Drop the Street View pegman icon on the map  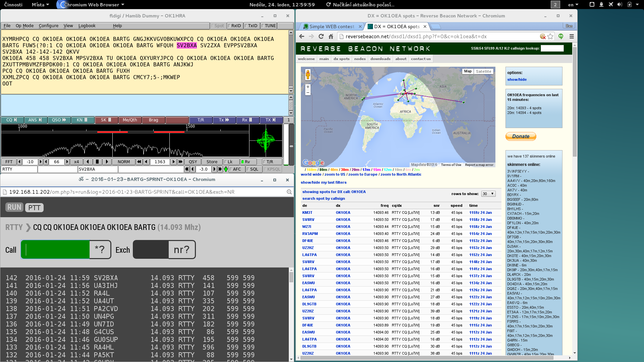point(308,75)
